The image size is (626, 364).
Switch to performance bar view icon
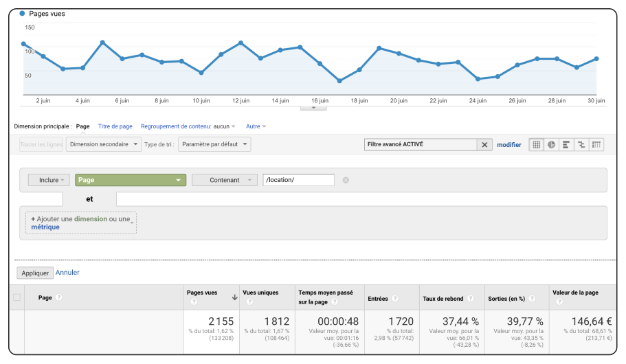click(566, 144)
